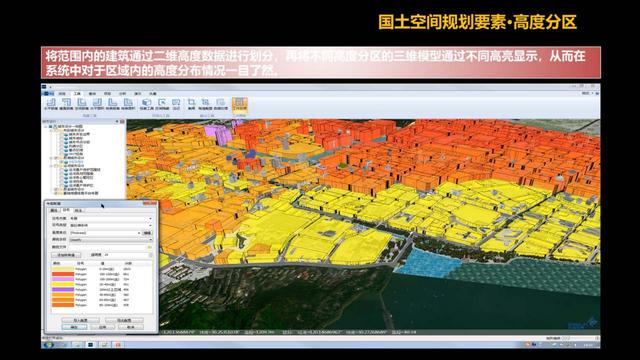Select the value cell reading 100-150m
Image resolution: width=640 pixels, height=360 pixels.
pyautogui.click(x=109, y=274)
